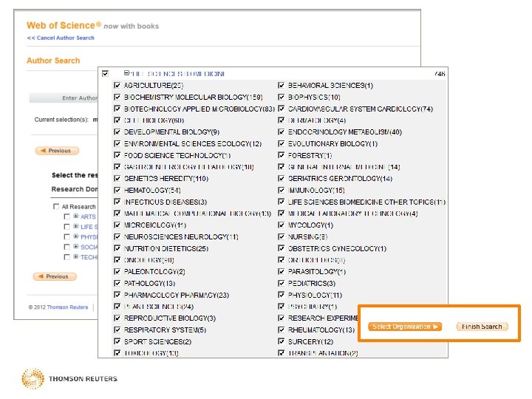This screenshot has height=399, width=532.
Task: Check the PHYS domain checkbox
Action: 66,237
